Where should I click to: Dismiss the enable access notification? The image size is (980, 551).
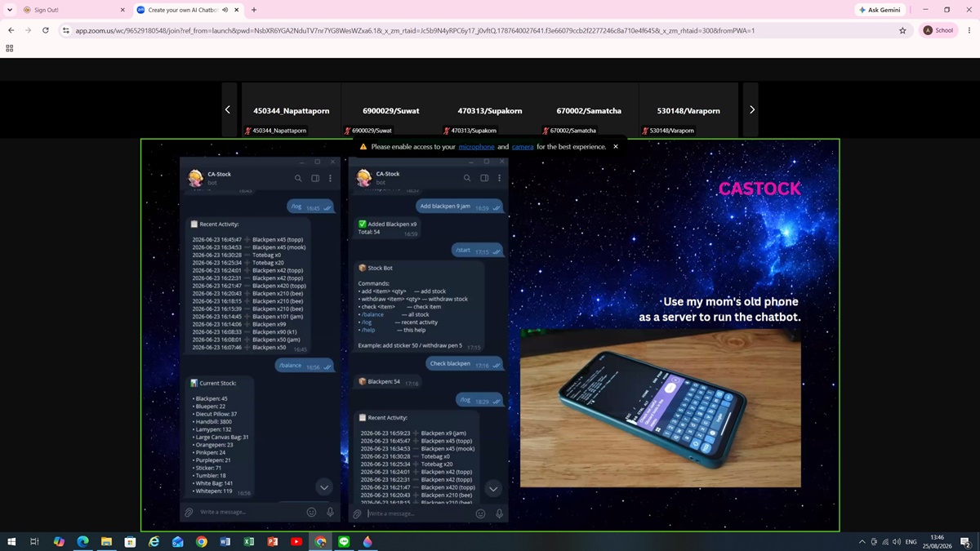616,147
